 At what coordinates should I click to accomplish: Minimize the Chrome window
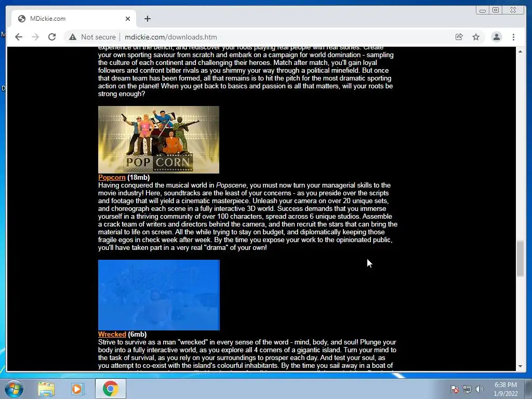pyautogui.click(x=483, y=10)
